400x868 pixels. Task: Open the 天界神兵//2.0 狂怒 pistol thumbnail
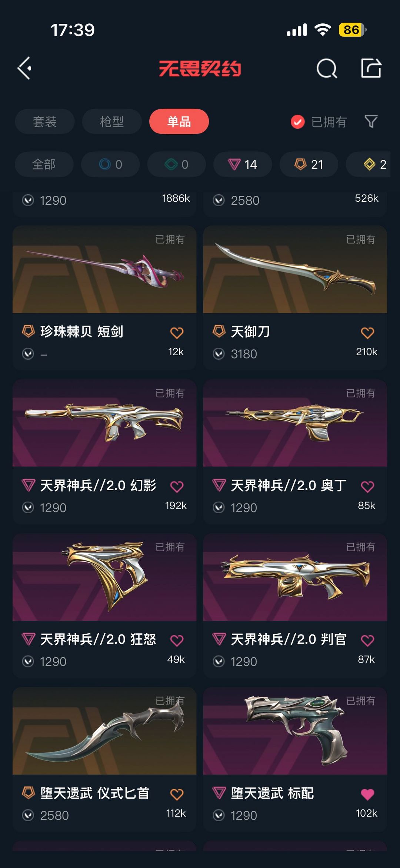104,577
